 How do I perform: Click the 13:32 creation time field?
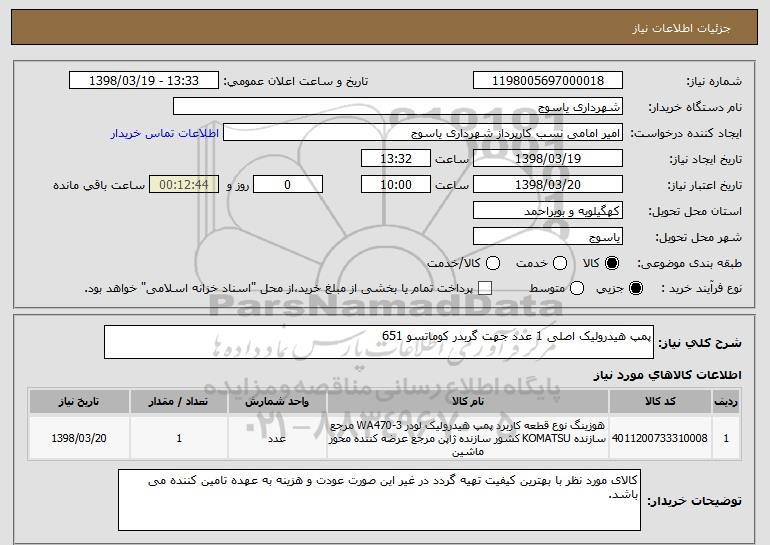[396, 159]
